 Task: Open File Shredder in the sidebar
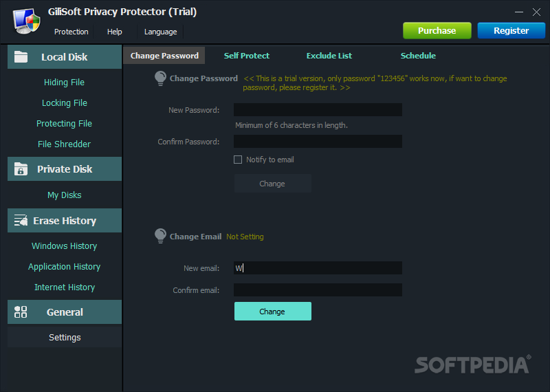[64, 144]
